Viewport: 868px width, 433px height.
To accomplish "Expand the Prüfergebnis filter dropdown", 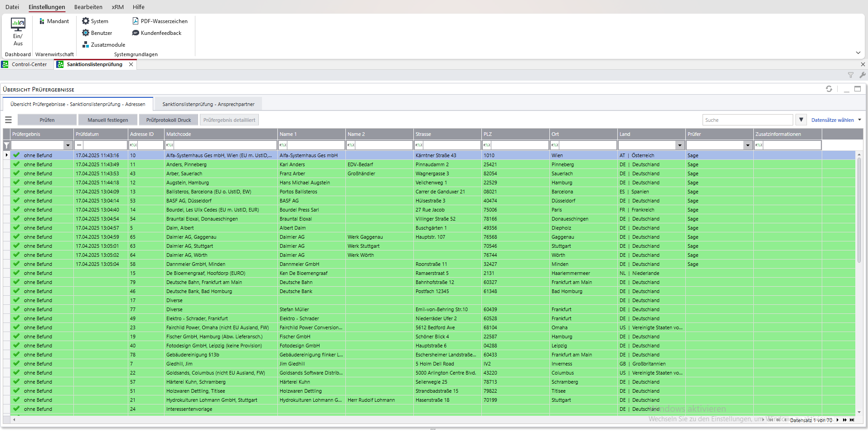I will tap(68, 145).
